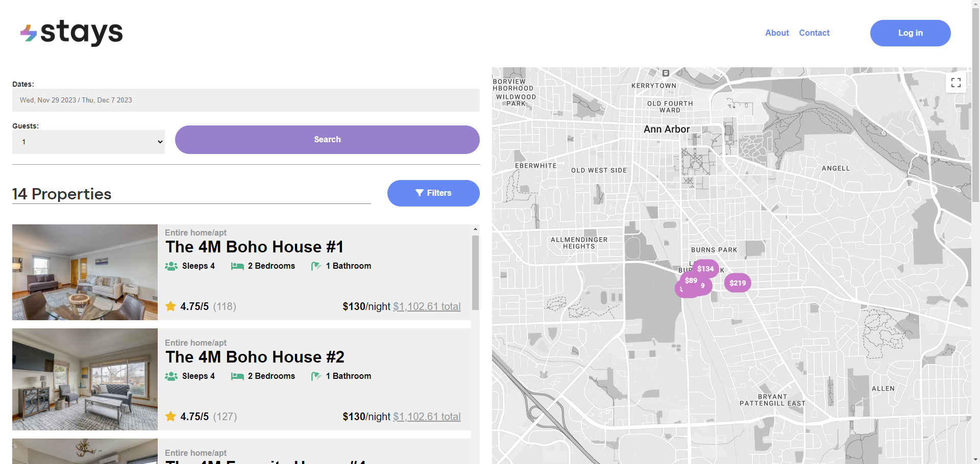This screenshot has width=980, height=464.
Task: Click the Sleeps 4 text for Boho House #1
Action: [199, 266]
